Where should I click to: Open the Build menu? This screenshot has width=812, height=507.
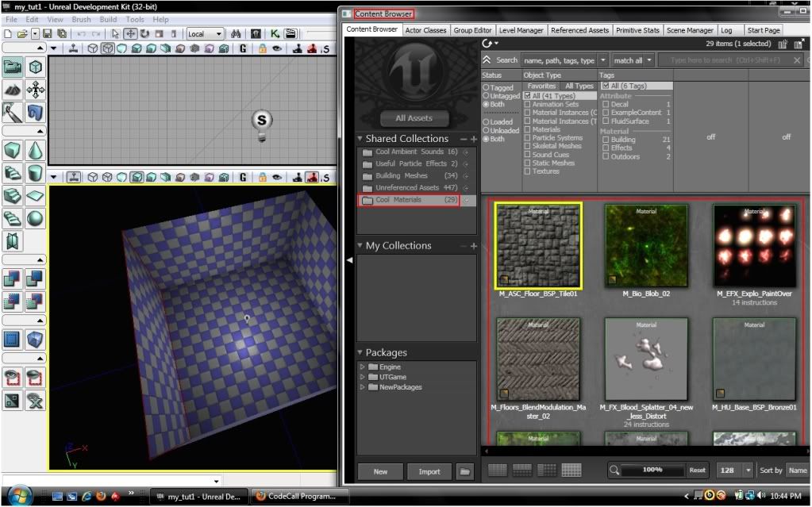click(x=108, y=19)
